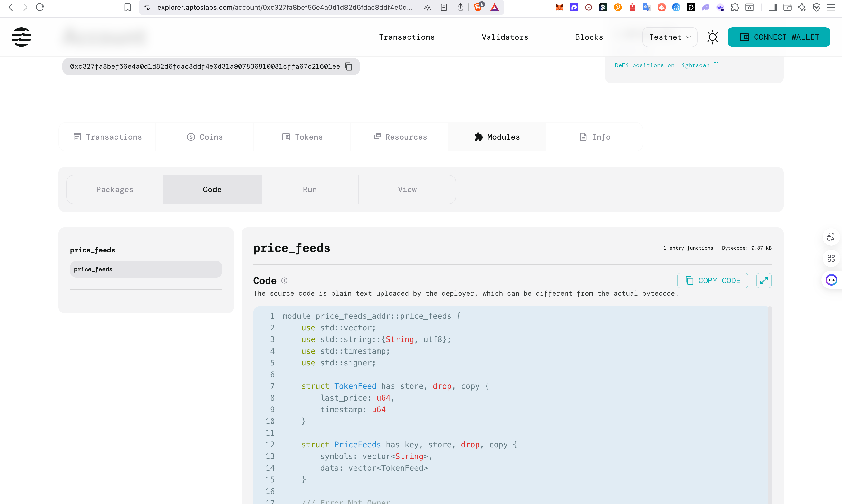Click the floating translate widget icon
Viewport: 842px width, 504px height.
point(831,237)
